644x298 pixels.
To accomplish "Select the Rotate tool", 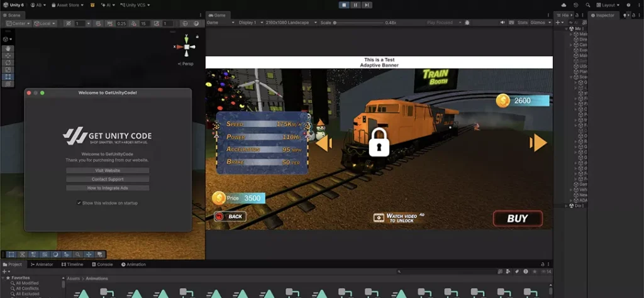I will [x=8, y=62].
